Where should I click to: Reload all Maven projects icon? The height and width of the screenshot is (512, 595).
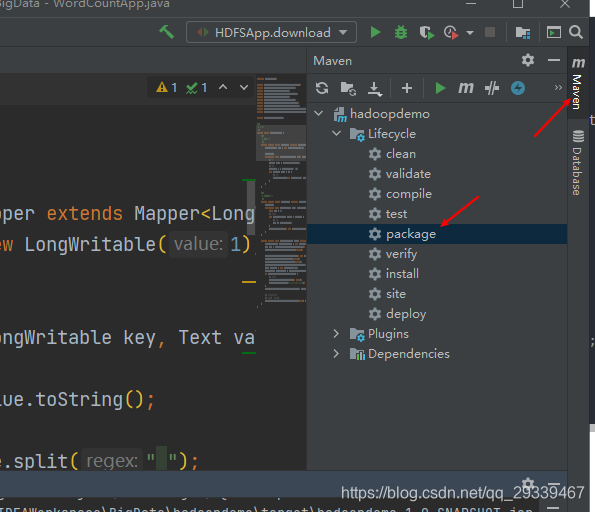322,88
